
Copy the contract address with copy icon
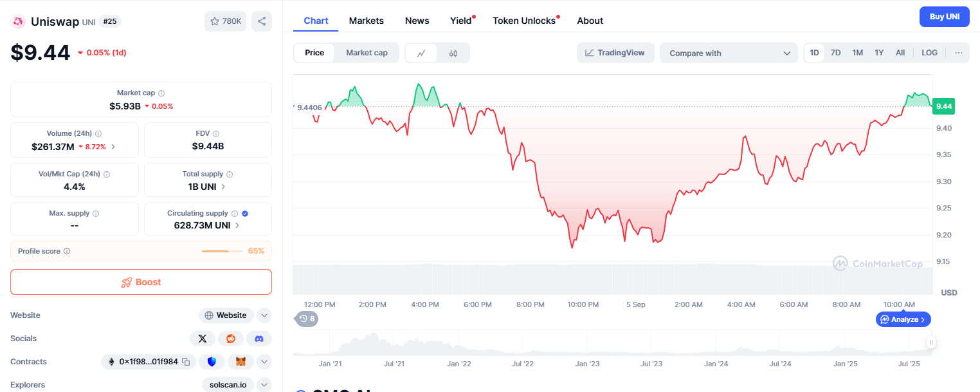coord(186,362)
